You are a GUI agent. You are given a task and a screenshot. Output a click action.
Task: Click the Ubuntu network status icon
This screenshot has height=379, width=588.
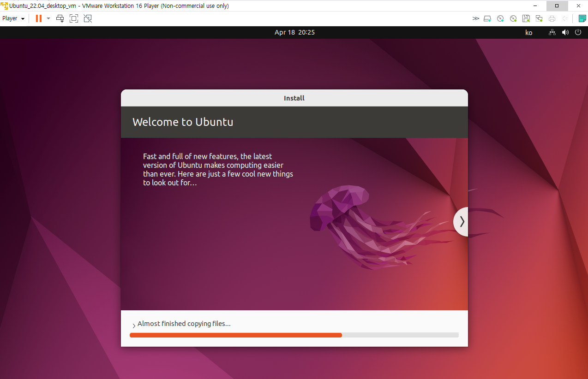[552, 32]
